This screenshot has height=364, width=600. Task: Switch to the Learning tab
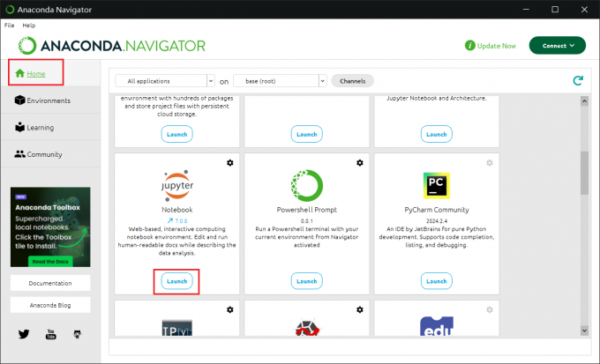click(50, 127)
